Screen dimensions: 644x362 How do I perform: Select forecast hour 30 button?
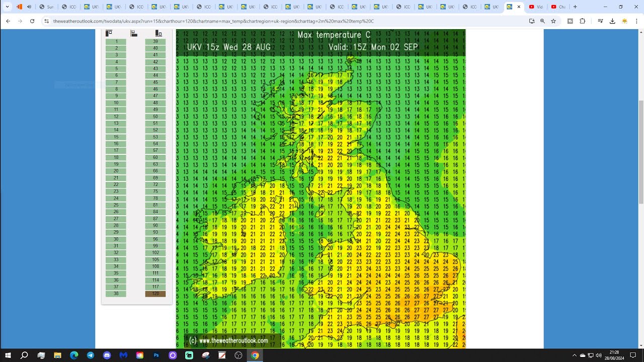click(x=116, y=239)
